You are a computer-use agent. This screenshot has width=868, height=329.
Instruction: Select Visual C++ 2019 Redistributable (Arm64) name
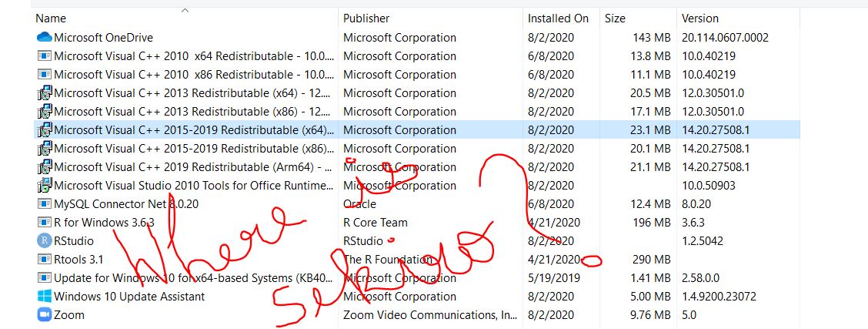[192, 166]
